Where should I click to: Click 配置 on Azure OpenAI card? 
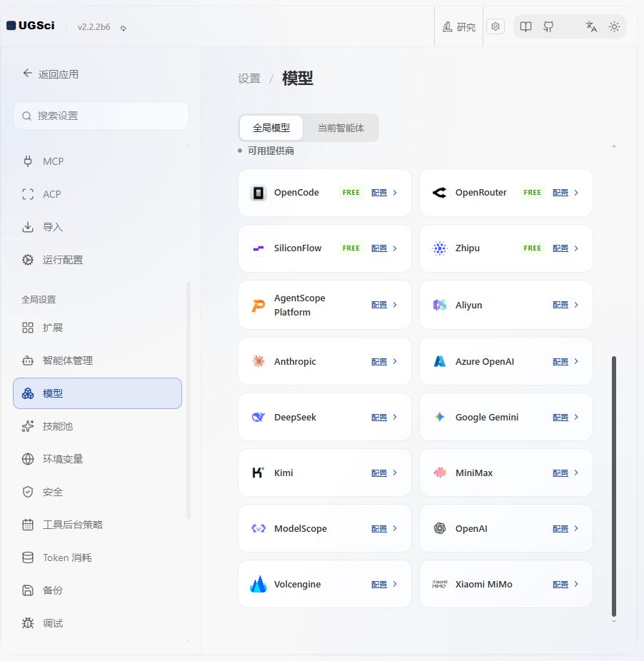point(560,362)
